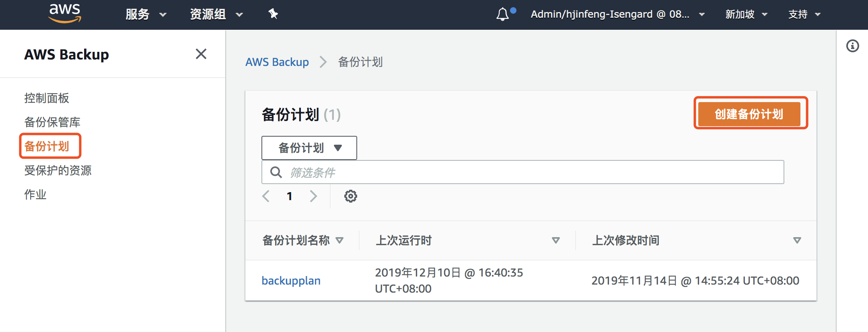Click the AWS Backup sidebar title
Image resolution: width=868 pixels, height=332 pixels.
point(66,54)
